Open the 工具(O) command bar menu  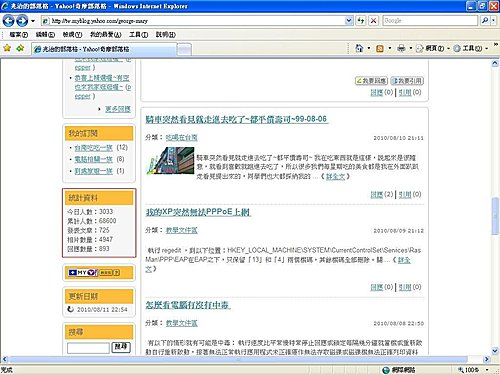pos(471,49)
